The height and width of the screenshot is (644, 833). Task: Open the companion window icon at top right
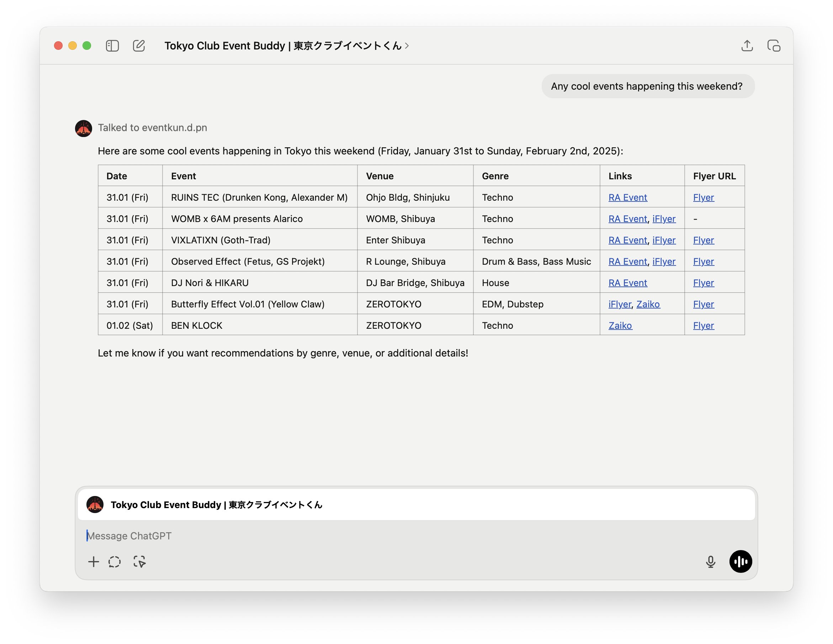(774, 46)
